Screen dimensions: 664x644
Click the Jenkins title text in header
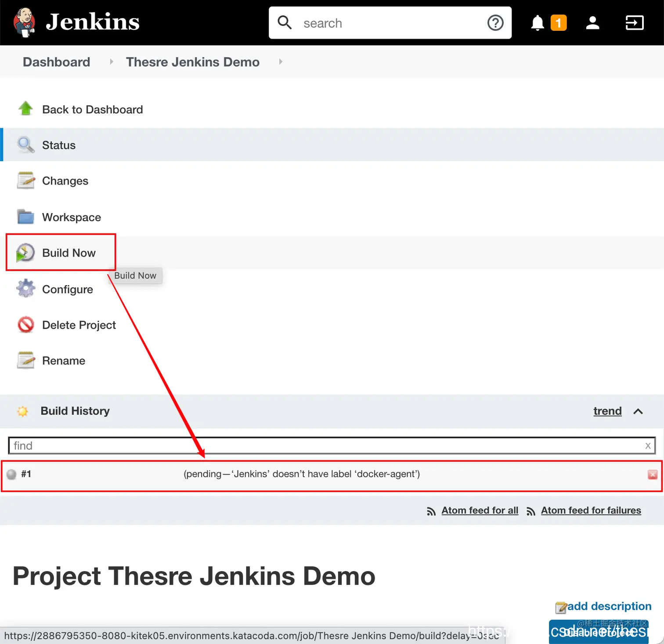pos(93,22)
